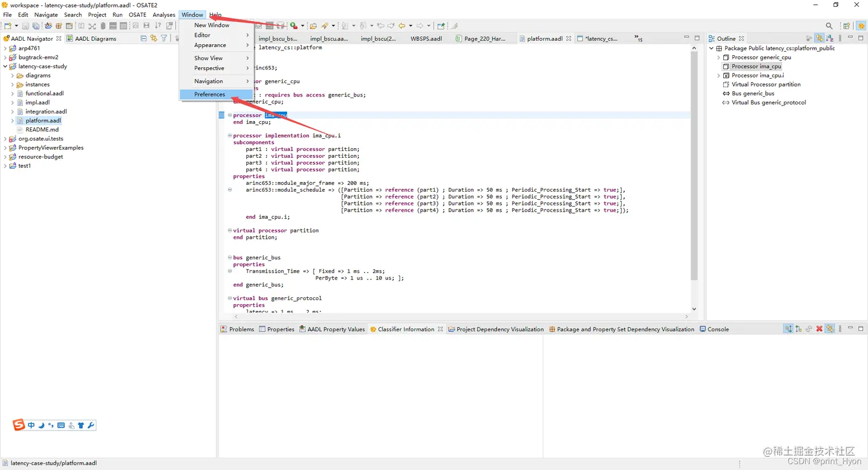Toggle Link with Editor in Outline
The width and height of the screenshot is (868, 470).
(820, 38)
